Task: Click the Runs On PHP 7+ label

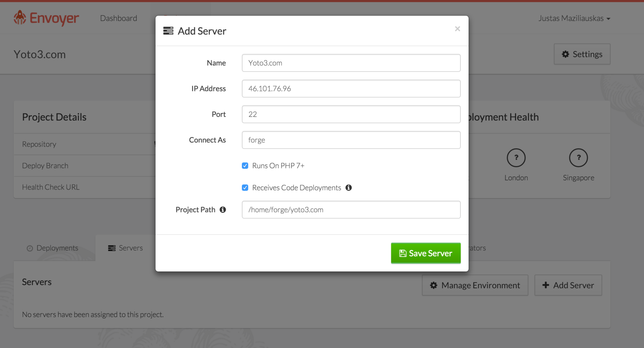Action: [x=278, y=166]
